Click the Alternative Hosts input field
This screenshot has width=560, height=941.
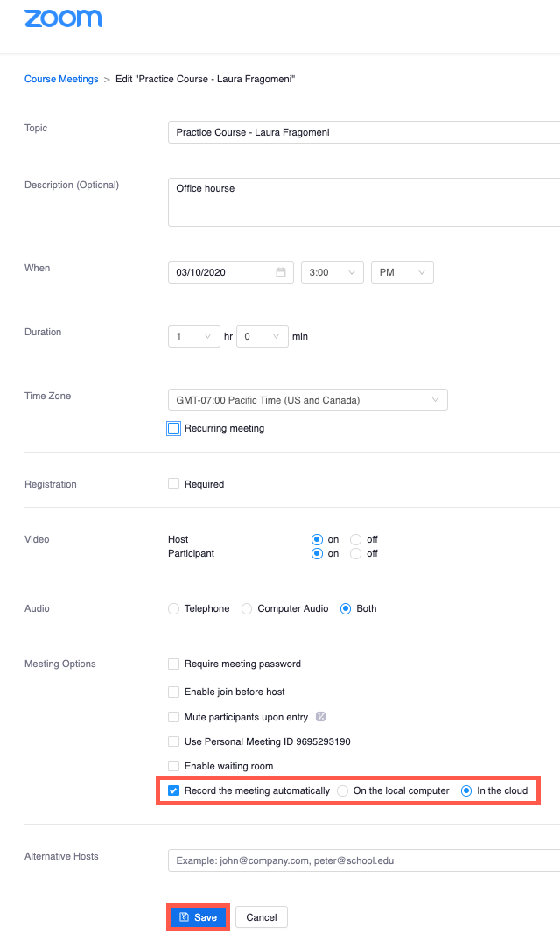364,860
